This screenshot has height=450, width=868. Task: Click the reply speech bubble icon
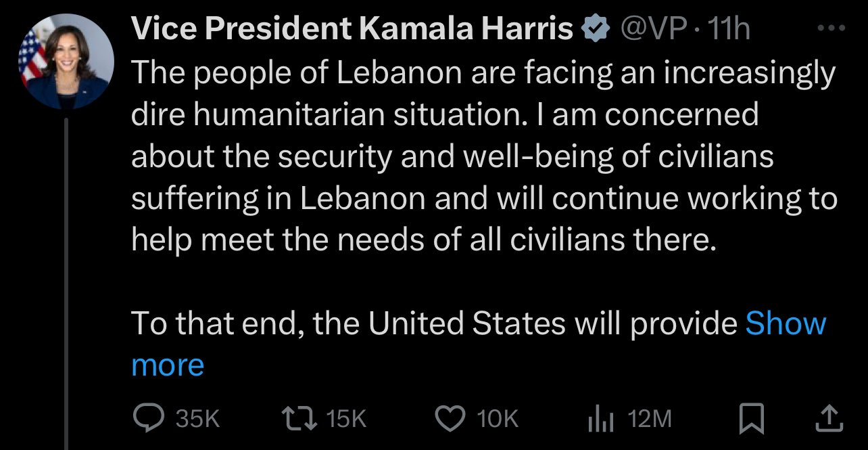pyautogui.click(x=147, y=419)
